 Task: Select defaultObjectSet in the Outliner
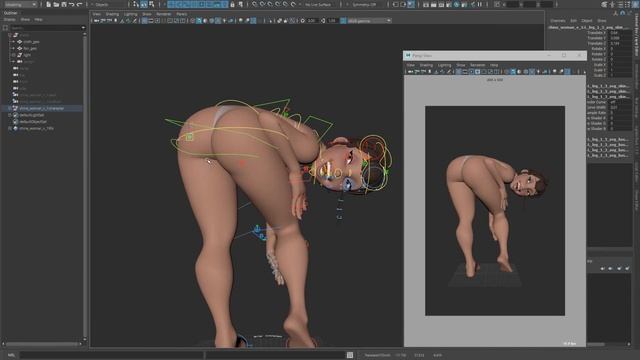point(33,122)
